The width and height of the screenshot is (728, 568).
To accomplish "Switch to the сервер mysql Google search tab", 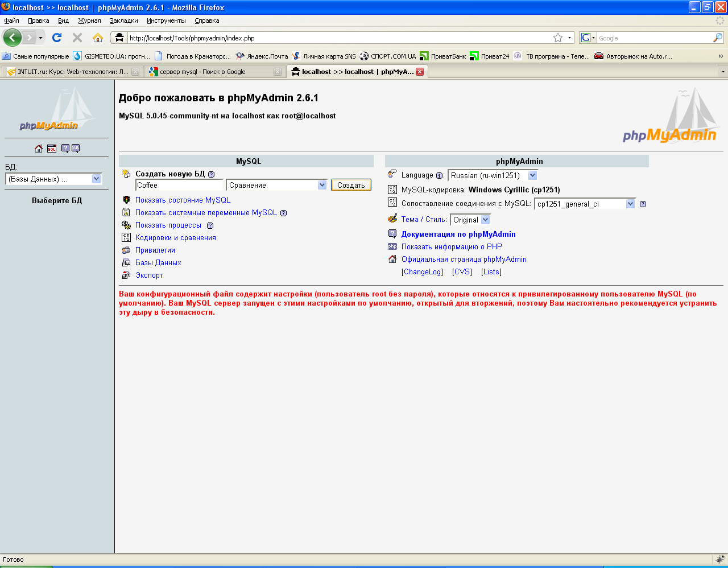I will point(215,72).
